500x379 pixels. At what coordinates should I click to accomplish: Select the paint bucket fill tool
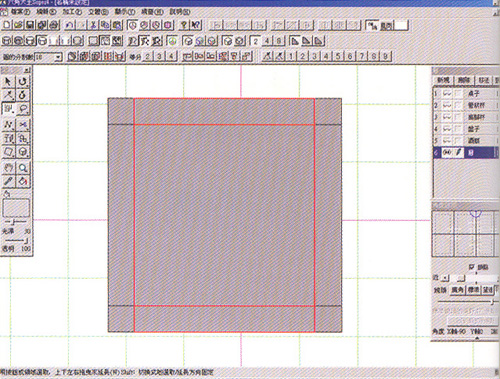tap(23, 181)
